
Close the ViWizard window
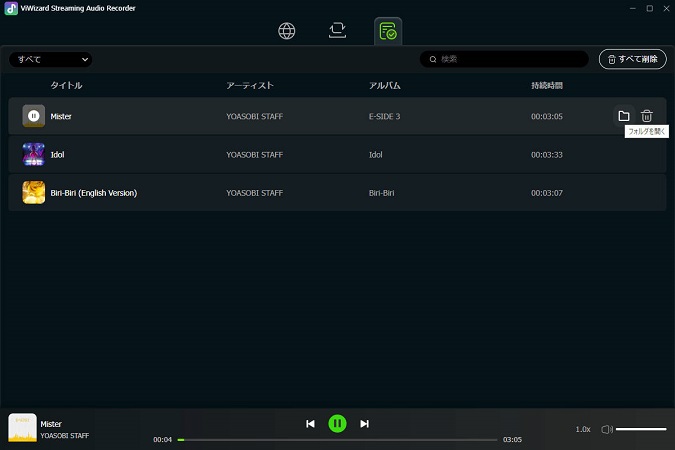coord(666,8)
